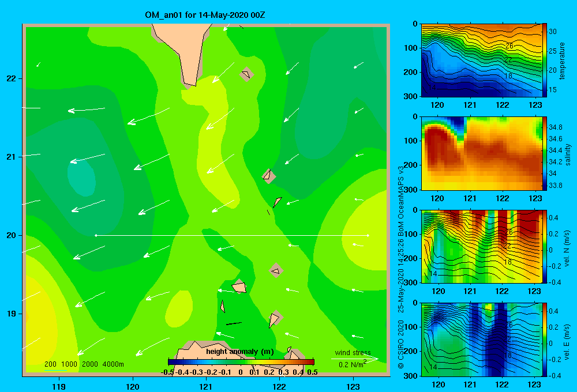The image size is (577, 392).
Task: Click the temperature color scale bar
Action: (545, 61)
